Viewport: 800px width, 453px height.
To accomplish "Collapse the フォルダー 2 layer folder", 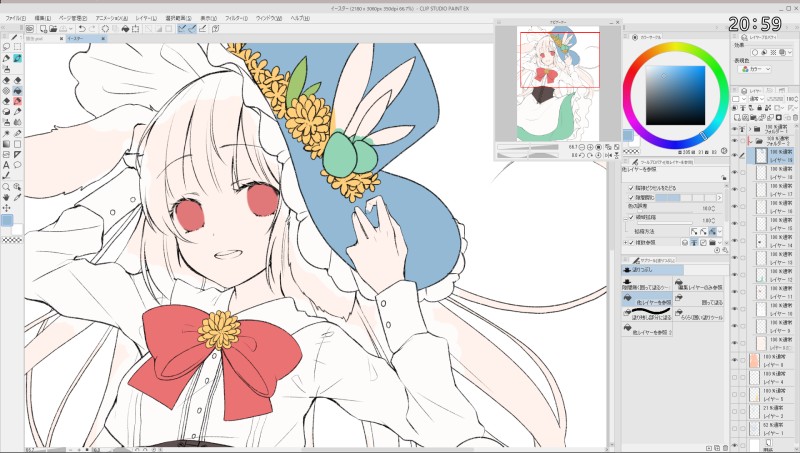I will pyautogui.click(x=750, y=141).
